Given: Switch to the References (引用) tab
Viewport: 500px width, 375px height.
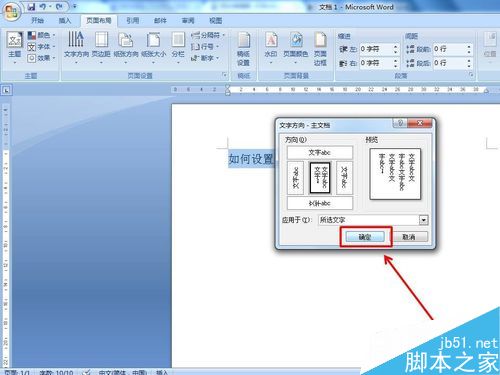Looking at the screenshot, I should coord(132,21).
